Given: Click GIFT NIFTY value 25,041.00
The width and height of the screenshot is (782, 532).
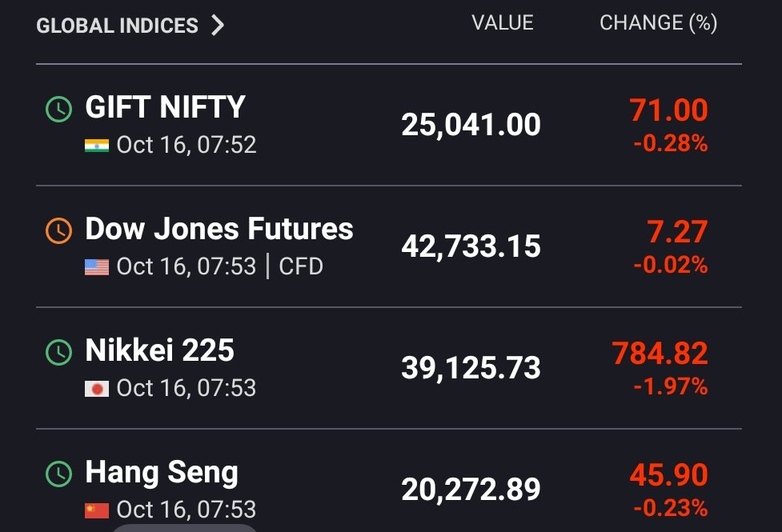Looking at the screenshot, I should [x=471, y=125].
